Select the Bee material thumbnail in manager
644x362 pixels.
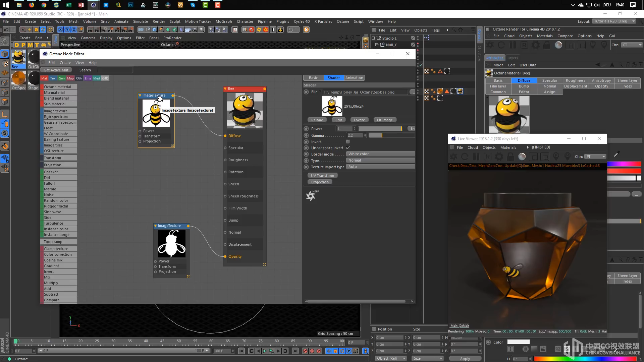point(18,57)
